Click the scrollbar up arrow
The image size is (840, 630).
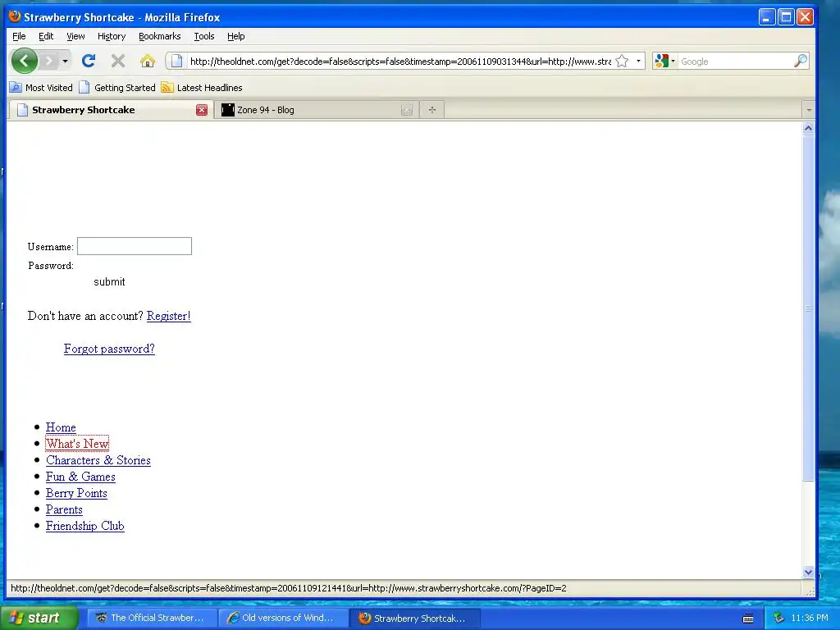[x=808, y=128]
